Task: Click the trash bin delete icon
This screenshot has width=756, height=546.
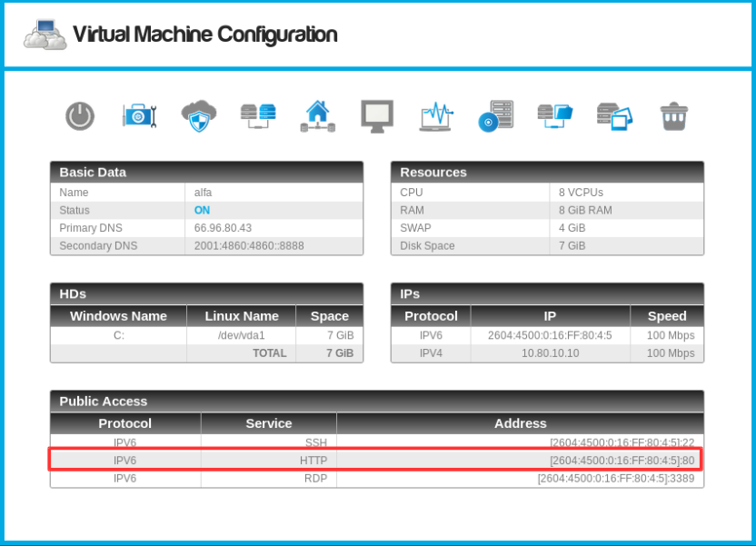Action: coord(673,116)
